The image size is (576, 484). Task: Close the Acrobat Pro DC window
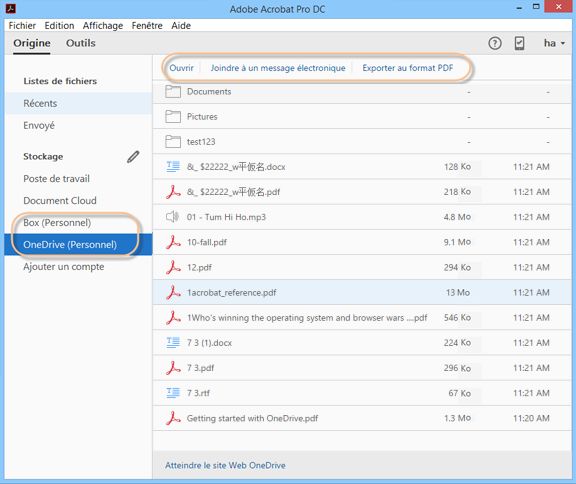point(559,7)
